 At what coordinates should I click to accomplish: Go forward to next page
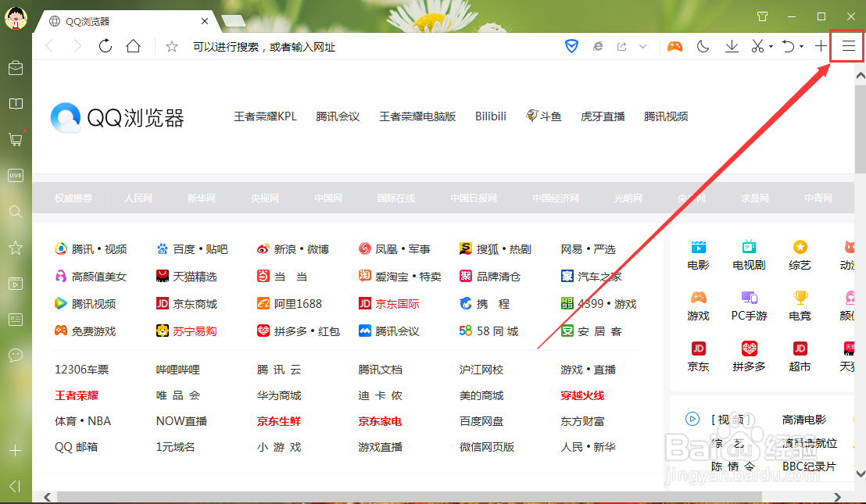click(x=77, y=46)
